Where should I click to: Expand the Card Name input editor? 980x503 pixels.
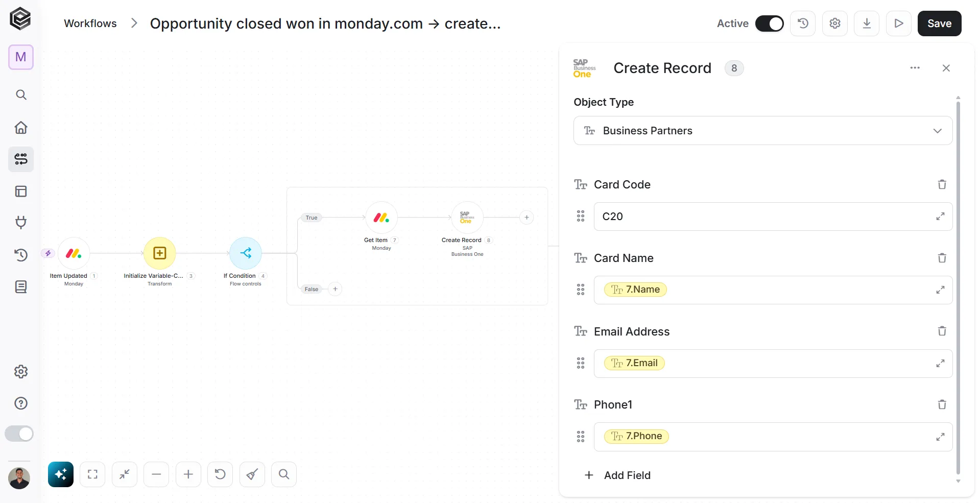tap(940, 290)
